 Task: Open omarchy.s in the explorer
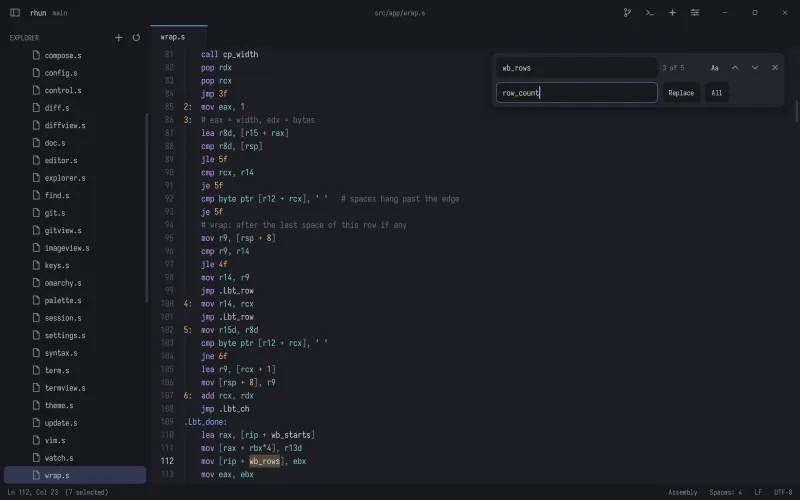click(x=75, y=283)
